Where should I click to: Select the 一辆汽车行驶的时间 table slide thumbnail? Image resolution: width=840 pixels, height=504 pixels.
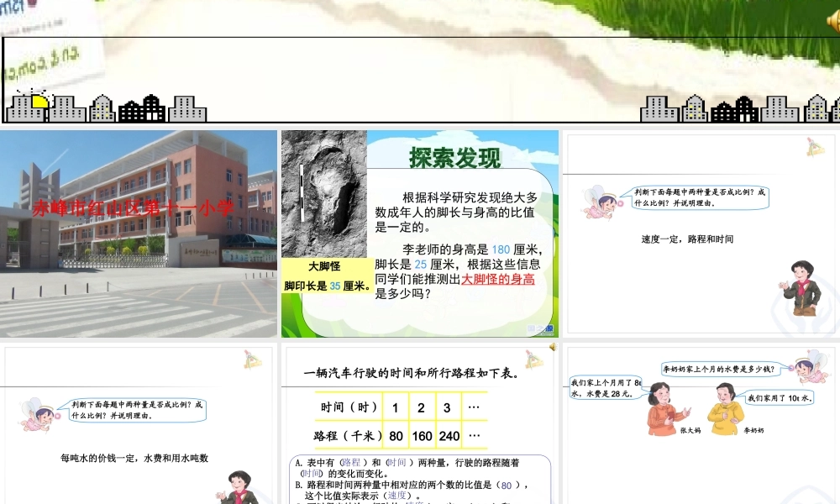point(420,423)
